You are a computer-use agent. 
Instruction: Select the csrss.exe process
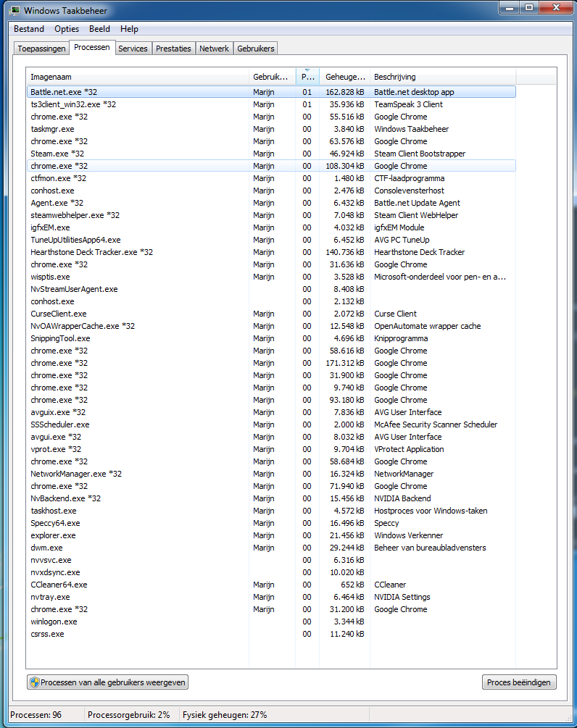coord(271,634)
